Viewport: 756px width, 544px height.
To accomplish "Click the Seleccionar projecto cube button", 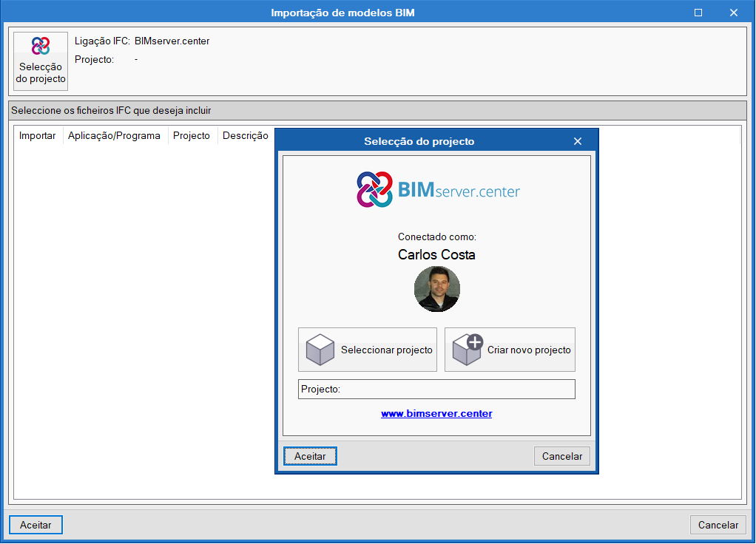I will 368,350.
